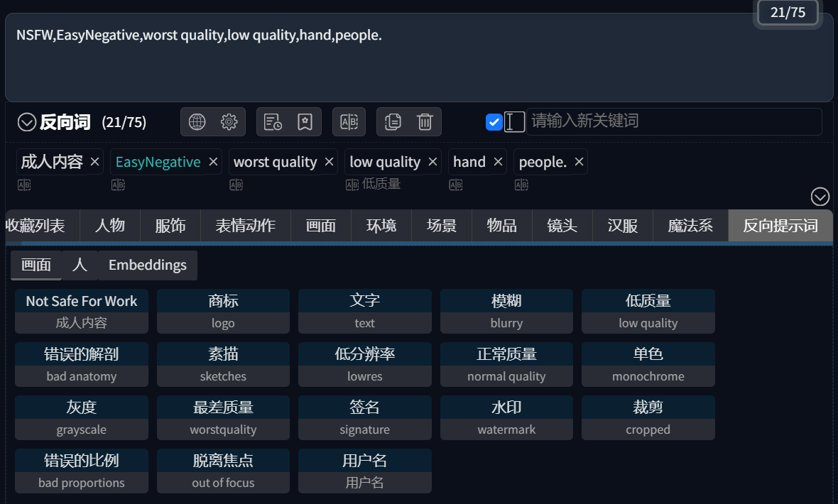Click the translate all keywords icon
Viewport: 838px width, 504px height.
pyautogui.click(x=349, y=122)
